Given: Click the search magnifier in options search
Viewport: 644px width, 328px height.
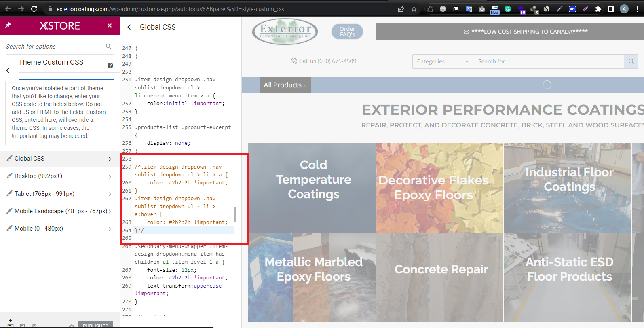Looking at the screenshot, I should pos(108,47).
